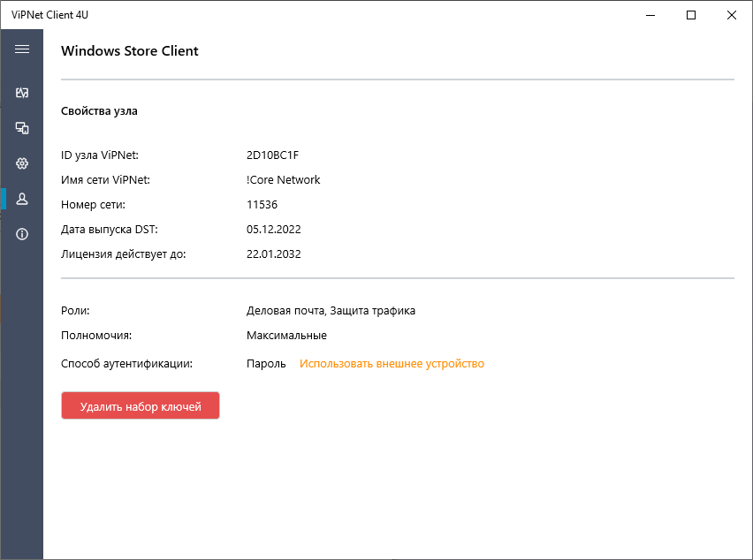Image resolution: width=753 pixels, height=560 pixels.
Task: Click the Роли label
Action: (75, 311)
